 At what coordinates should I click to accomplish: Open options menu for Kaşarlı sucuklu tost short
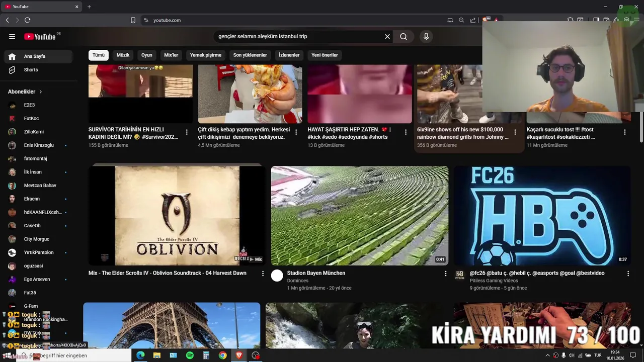pyautogui.click(x=625, y=132)
